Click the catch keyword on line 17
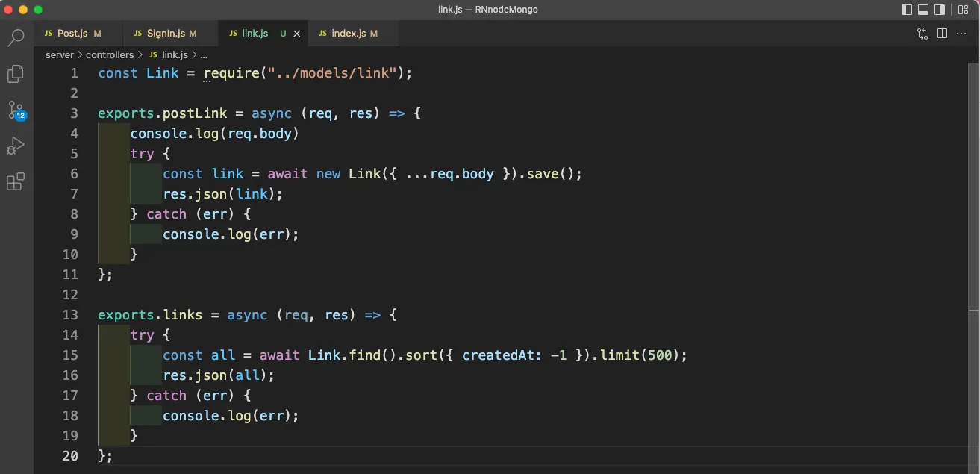 (x=166, y=396)
